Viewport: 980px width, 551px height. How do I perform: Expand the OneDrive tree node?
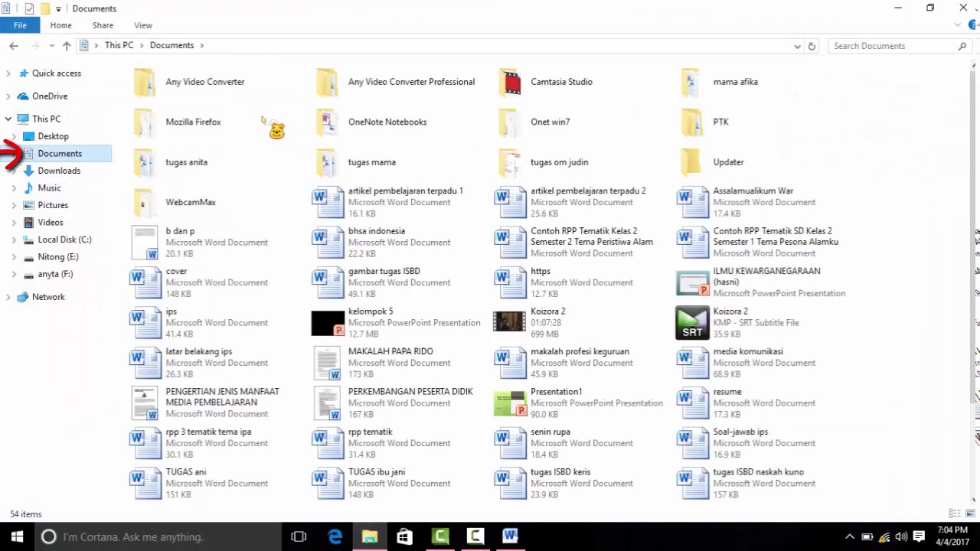point(8,96)
